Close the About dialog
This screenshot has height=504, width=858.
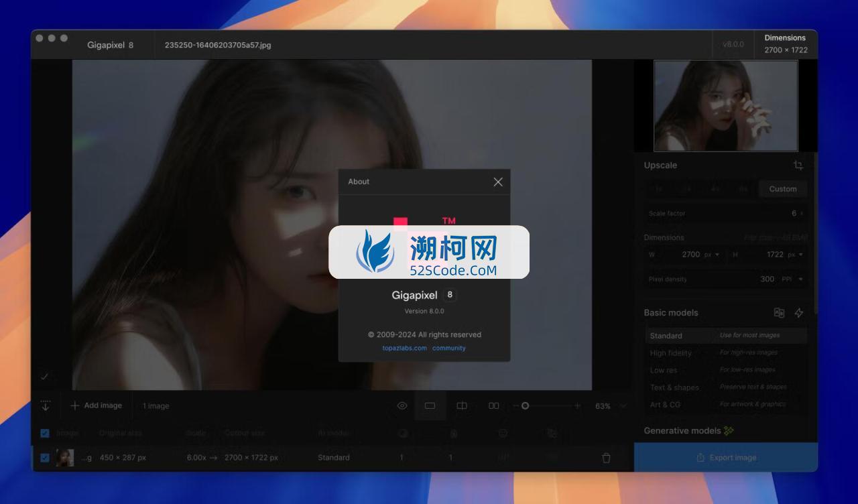498,182
